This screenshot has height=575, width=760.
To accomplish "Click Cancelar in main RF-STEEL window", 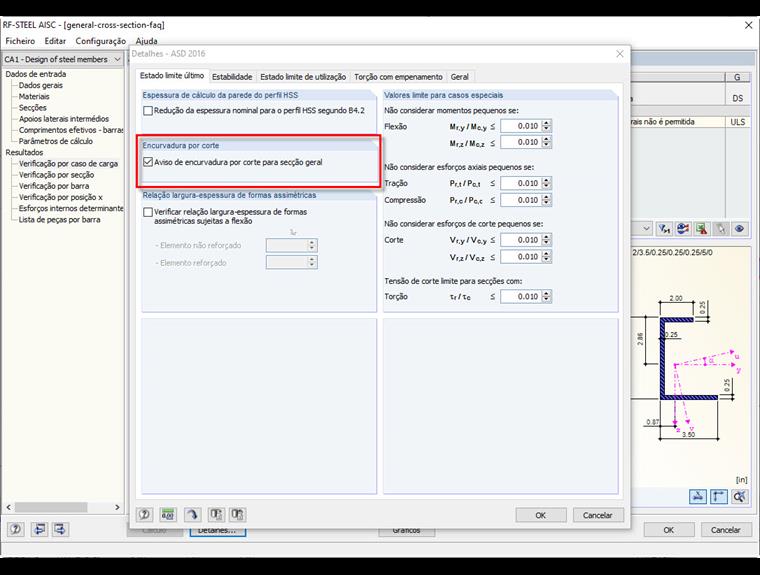I will click(x=726, y=530).
